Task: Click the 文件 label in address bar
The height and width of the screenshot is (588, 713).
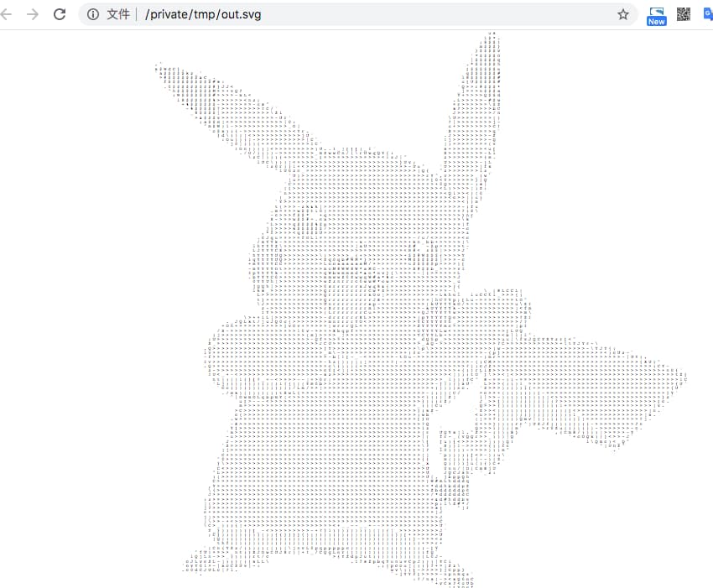Action: tap(118, 14)
